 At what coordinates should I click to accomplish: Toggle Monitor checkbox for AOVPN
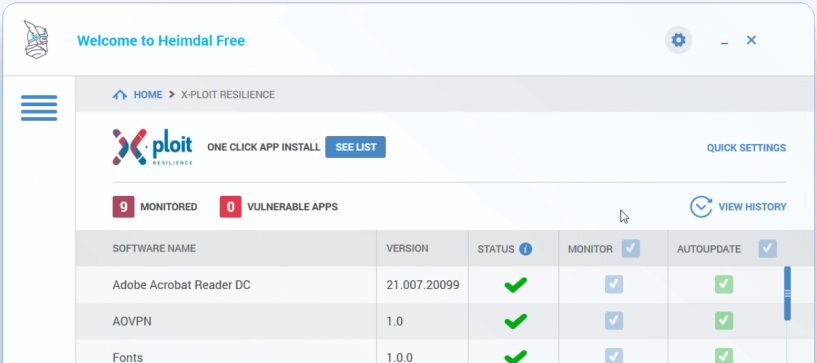(614, 321)
